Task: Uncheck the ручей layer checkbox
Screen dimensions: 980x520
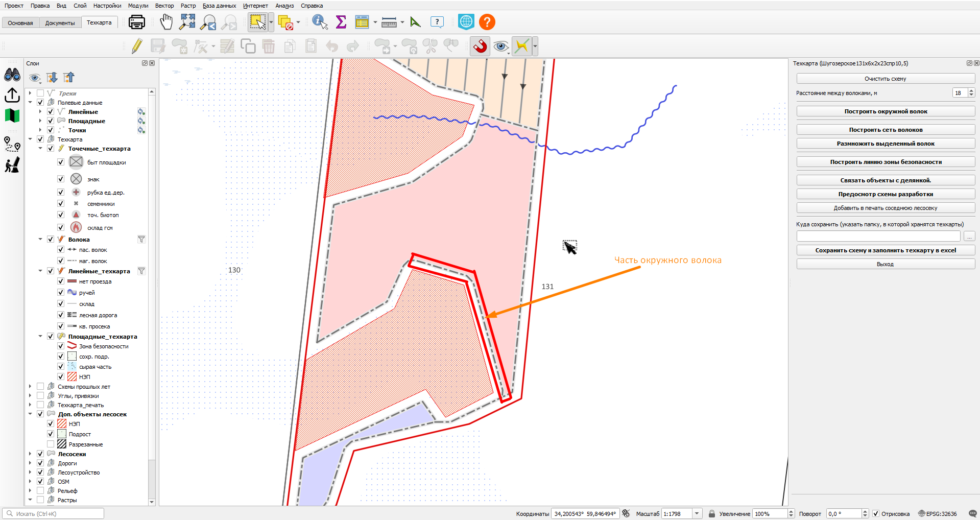Action: pos(61,293)
